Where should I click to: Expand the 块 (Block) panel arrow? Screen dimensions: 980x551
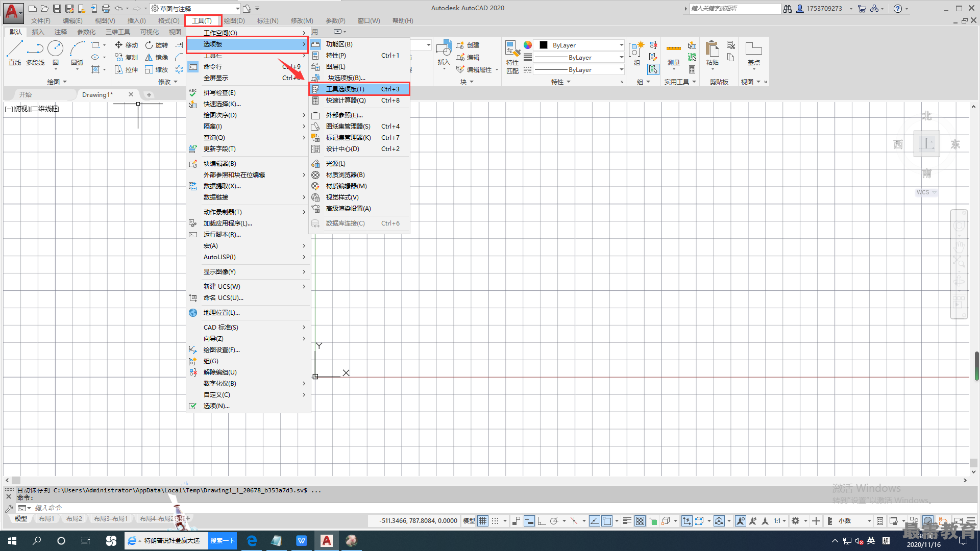472,82
